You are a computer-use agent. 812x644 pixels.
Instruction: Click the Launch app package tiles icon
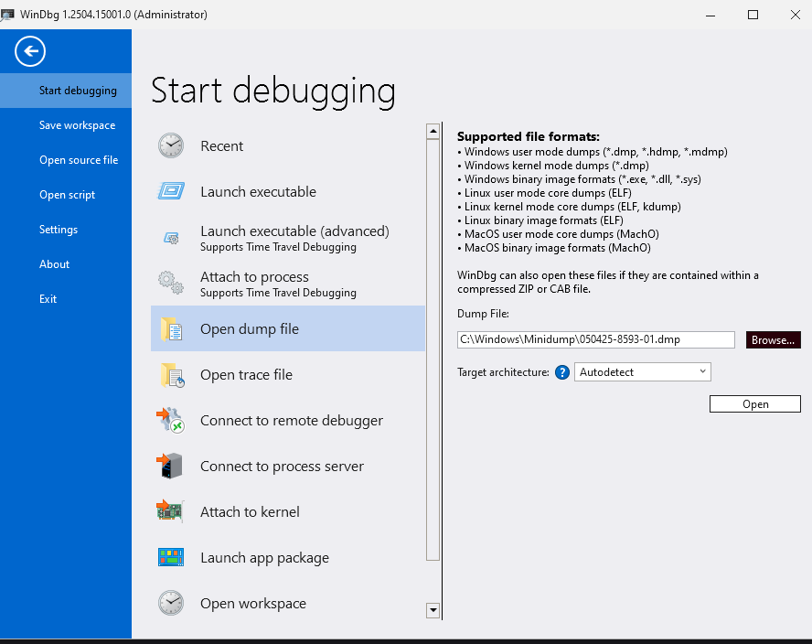pyautogui.click(x=171, y=557)
